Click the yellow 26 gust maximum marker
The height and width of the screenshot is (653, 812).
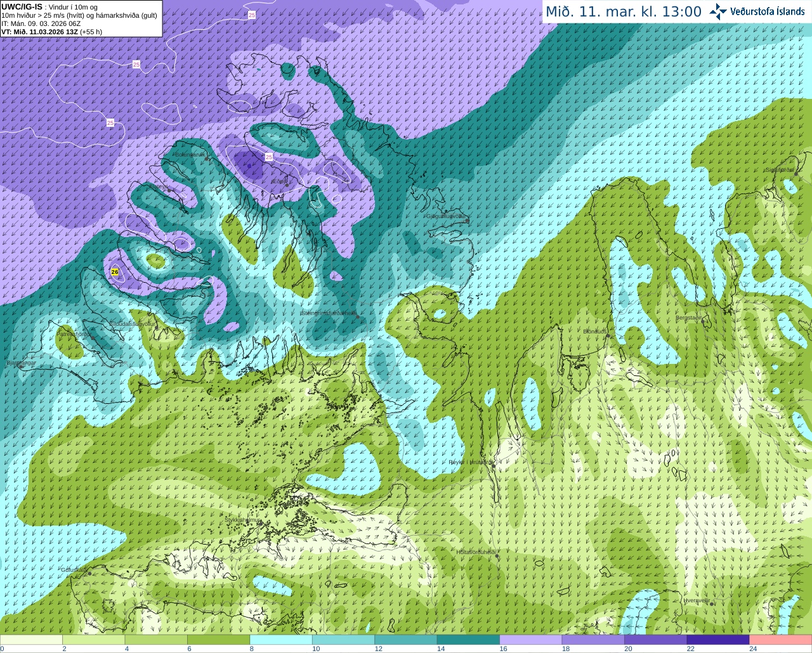115,271
